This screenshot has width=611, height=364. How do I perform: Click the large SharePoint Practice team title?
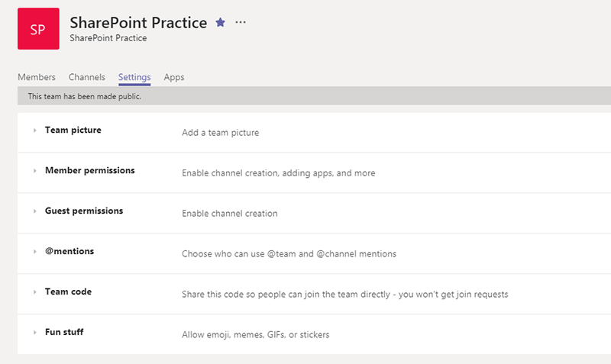pos(138,23)
